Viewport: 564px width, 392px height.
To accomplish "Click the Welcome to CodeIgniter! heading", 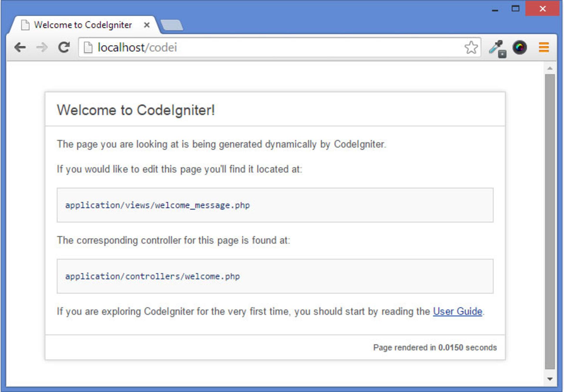I will (136, 110).
